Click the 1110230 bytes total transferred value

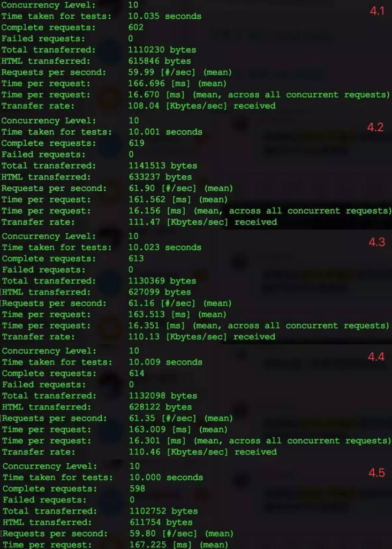point(162,50)
